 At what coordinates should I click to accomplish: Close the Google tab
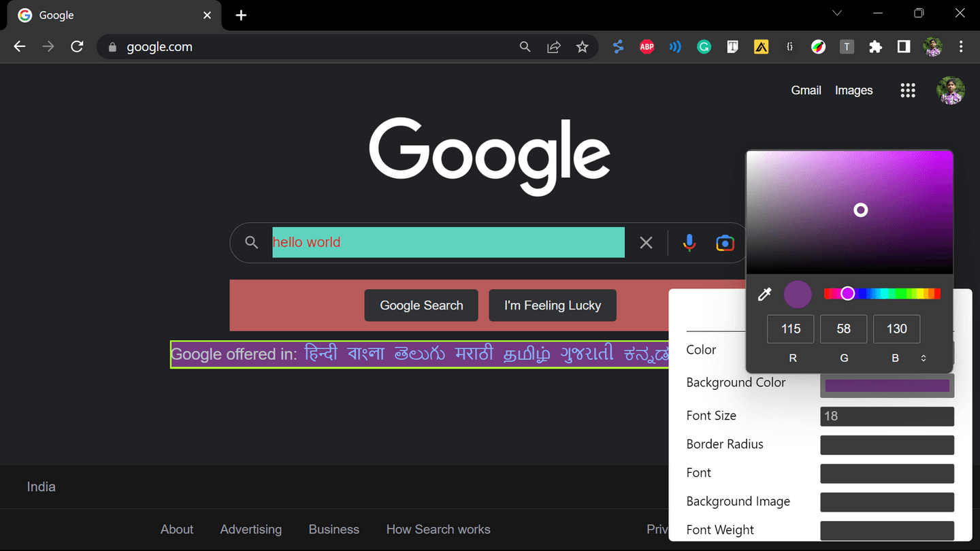pos(208,15)
